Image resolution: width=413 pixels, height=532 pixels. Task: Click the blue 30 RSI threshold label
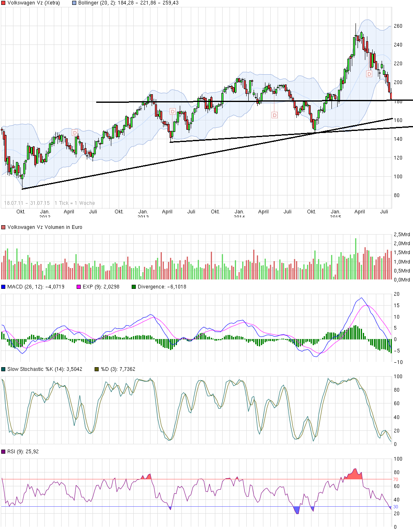(x=396, y=507)
